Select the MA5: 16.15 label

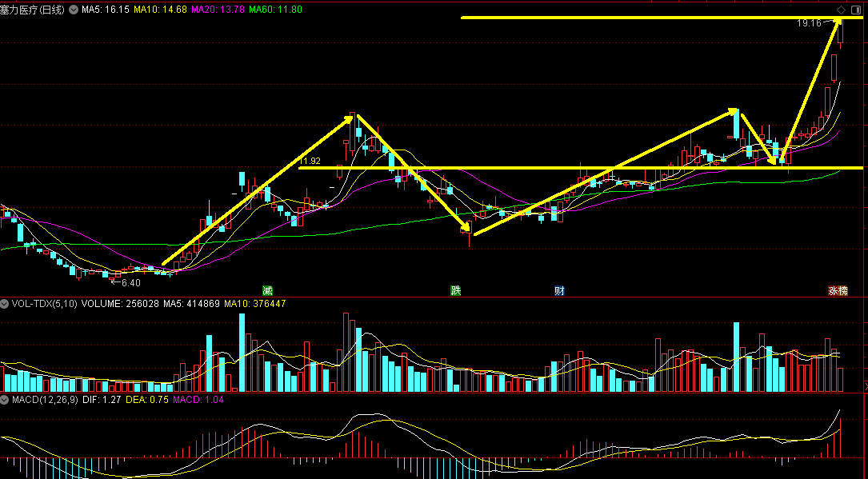pyautogui.click(x=105, y=10)
